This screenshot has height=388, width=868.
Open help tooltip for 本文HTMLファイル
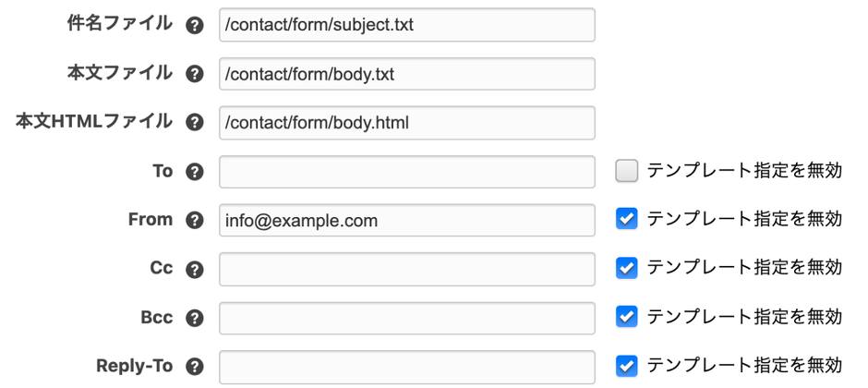coord(194,123)
